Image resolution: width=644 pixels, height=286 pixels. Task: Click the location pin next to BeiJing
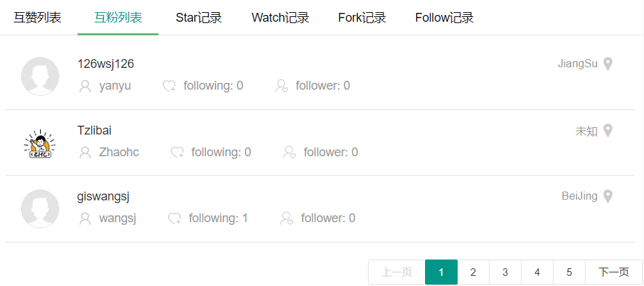[x=608, y=196]
